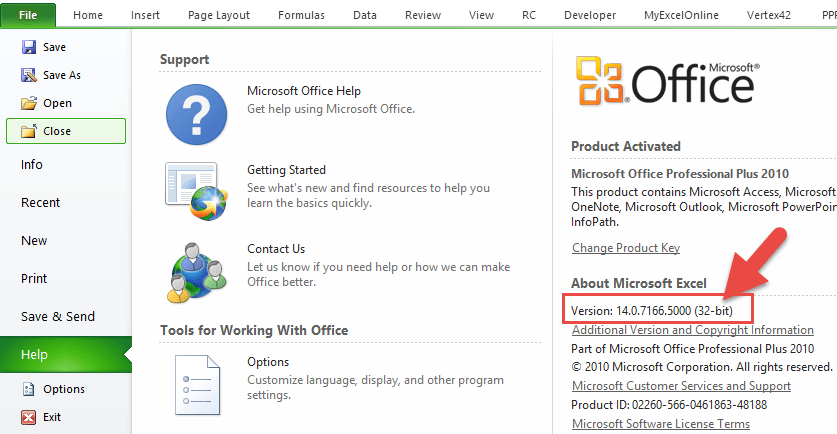This screenshot has width=837, height=434.
Task: Click the Change Product Key link
Action: pyautogui.click(x=626, y=248)
